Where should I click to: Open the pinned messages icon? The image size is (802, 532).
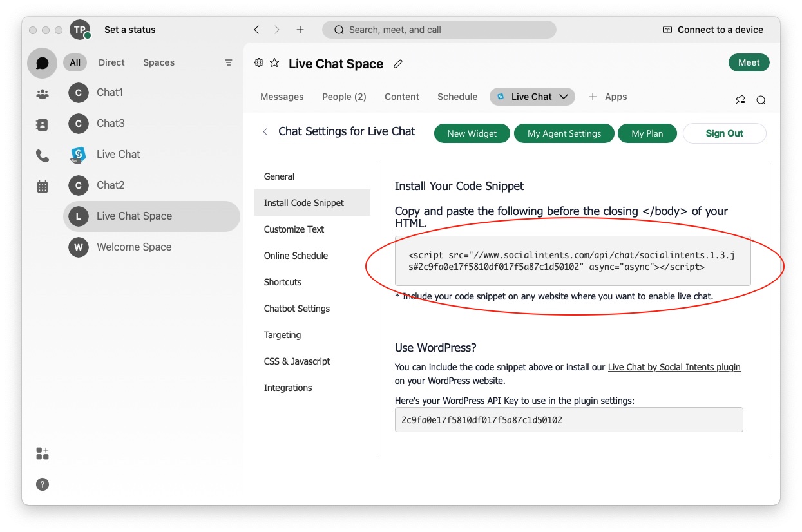740,100
